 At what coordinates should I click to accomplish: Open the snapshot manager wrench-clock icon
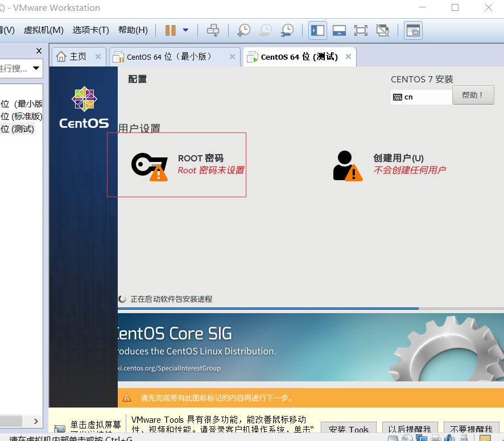pos(287,31)
